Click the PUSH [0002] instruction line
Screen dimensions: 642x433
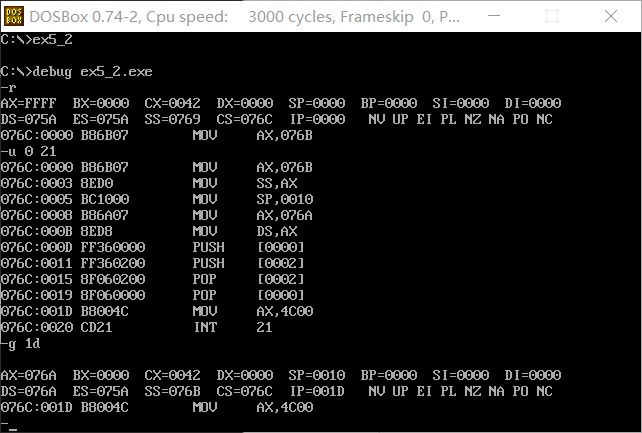click(153, 263)
